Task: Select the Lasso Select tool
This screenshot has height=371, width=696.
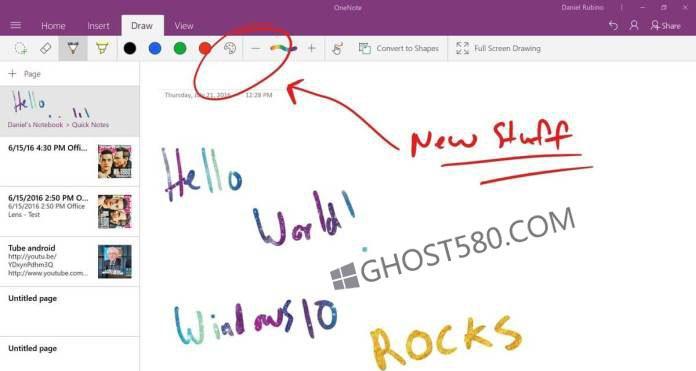Action: pyautogui.click(x=20, y=48)
